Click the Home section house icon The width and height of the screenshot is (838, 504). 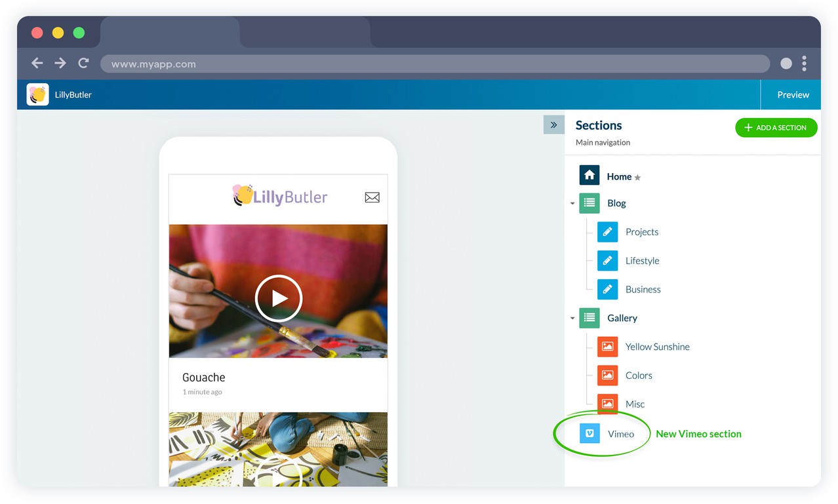(x=589, y=175)
